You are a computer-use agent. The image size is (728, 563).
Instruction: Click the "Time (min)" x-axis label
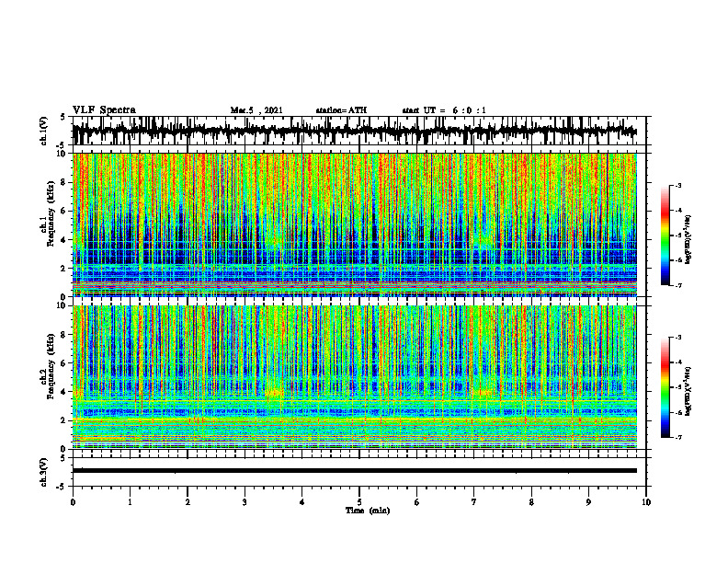point(368,511)
